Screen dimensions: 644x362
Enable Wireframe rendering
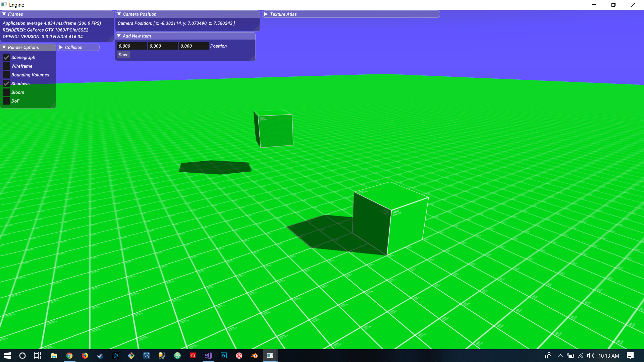[6, 66]
